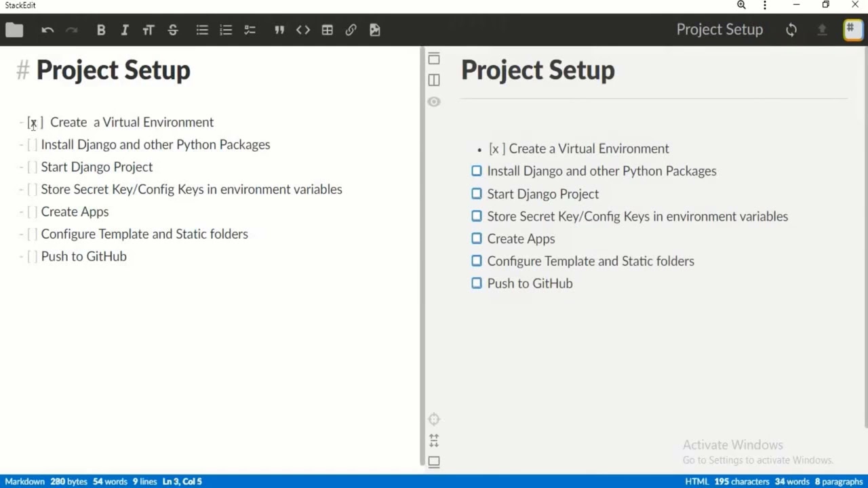Toggle bold formatting in toolbar
Image resolution: width=868 pixels, height=488 pixels.
click(101, 30)
